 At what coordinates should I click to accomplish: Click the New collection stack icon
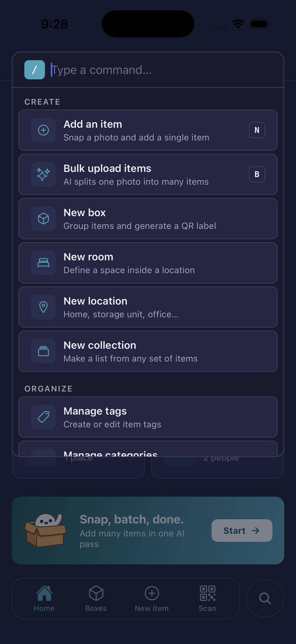pyautogui.click(x=43, y=351)
